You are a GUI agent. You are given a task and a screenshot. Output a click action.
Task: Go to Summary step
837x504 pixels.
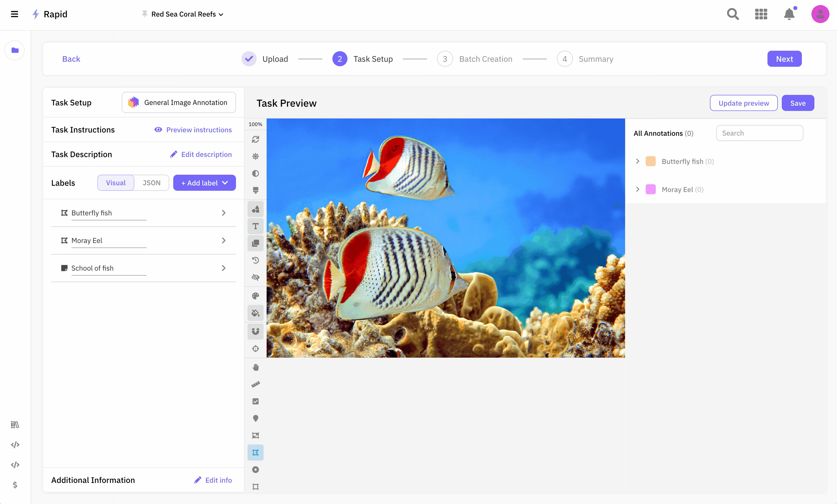tap(595, 59)
